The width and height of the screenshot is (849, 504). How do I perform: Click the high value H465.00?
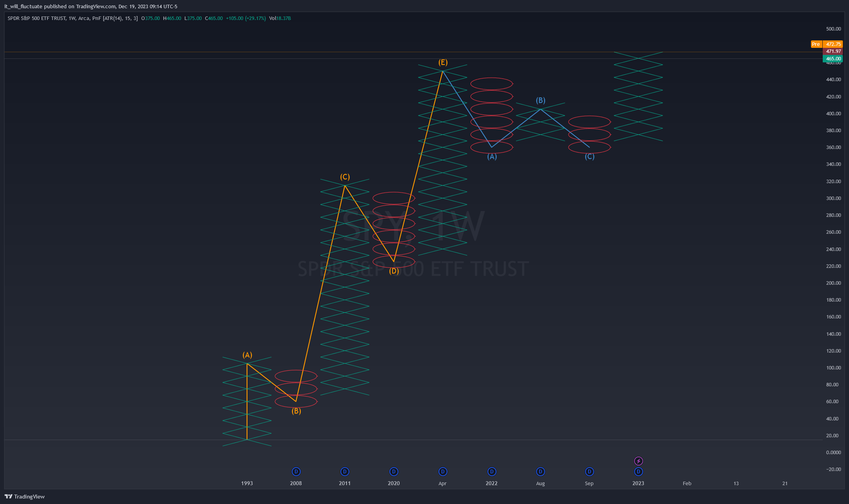172,18
